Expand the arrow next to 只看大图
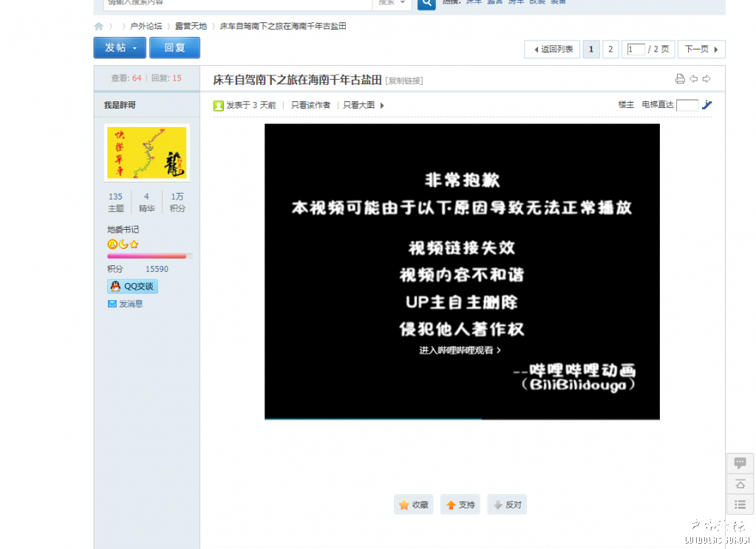This screenshot has width=756, height=549. pyautogui.click(x=382, y=106)
